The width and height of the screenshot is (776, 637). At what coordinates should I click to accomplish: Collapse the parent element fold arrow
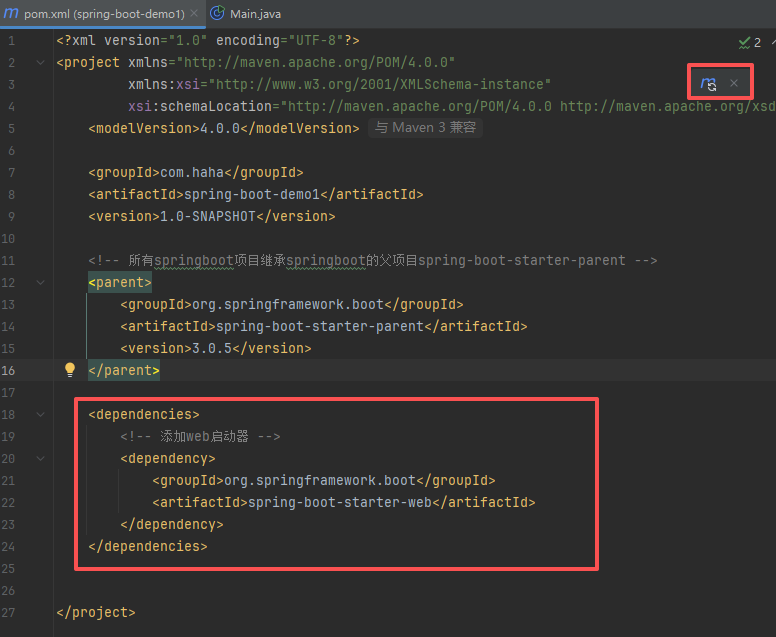click(41, 282)
